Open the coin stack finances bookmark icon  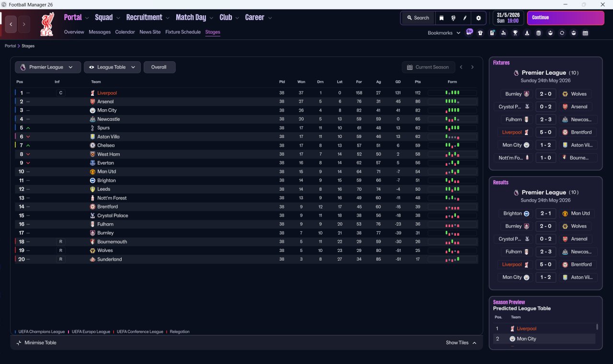(x=539, y=33)
